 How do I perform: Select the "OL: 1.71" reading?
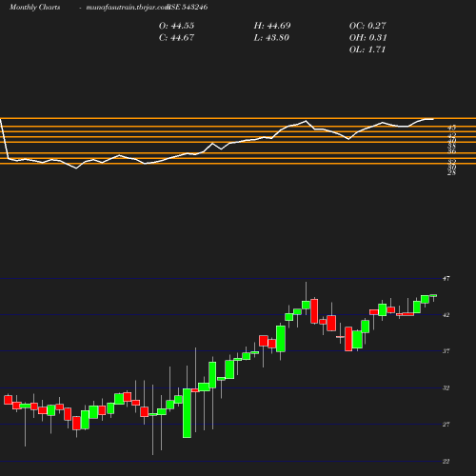pos(367,50)
